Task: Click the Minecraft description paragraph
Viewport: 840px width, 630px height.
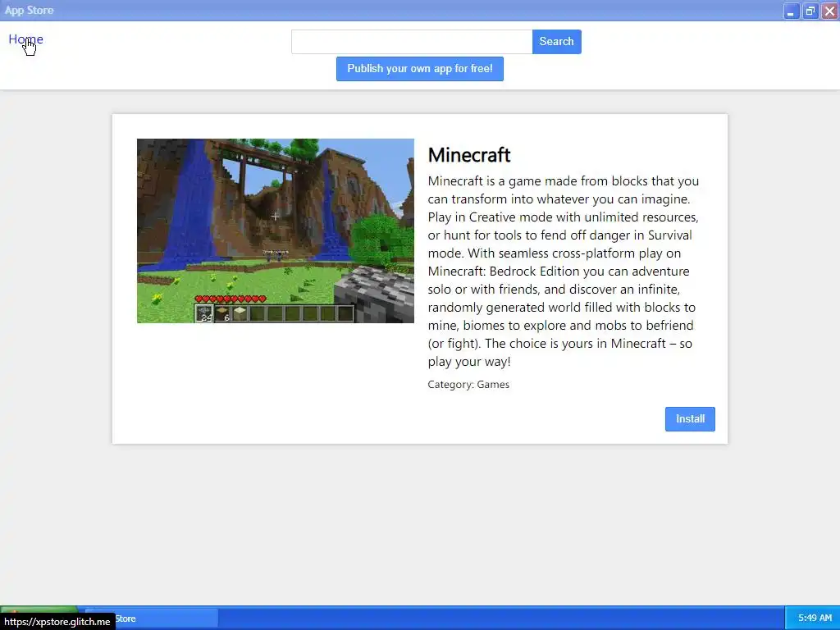Action: point(564,271)
